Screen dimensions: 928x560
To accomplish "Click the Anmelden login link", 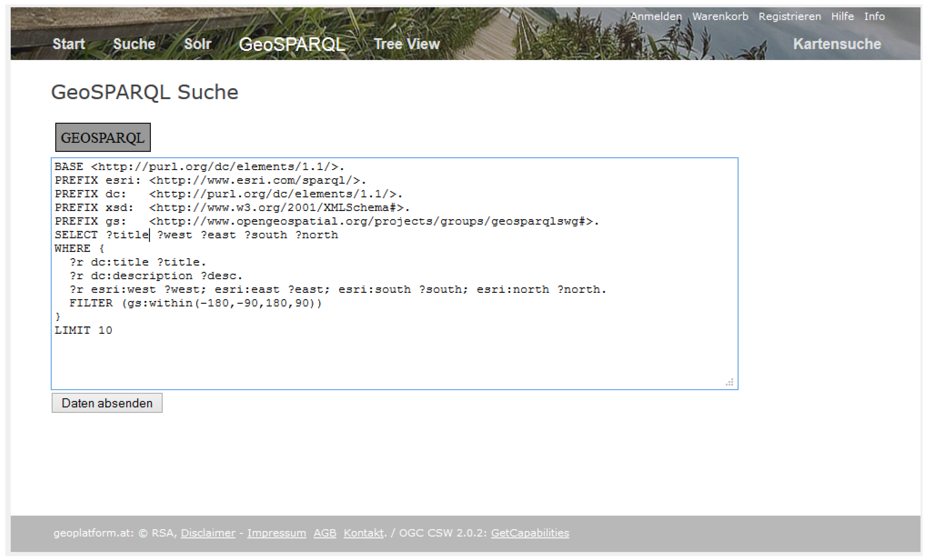I will (x=656, y=16).
